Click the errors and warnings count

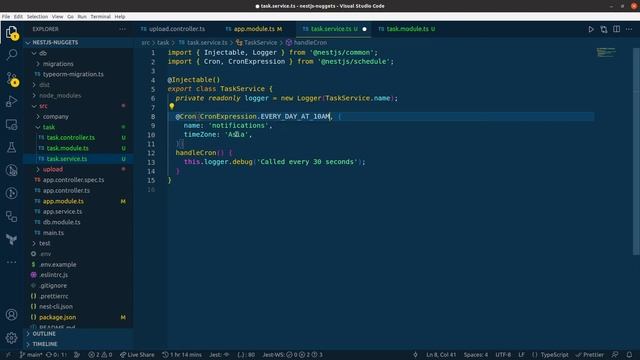coord(100,355)
